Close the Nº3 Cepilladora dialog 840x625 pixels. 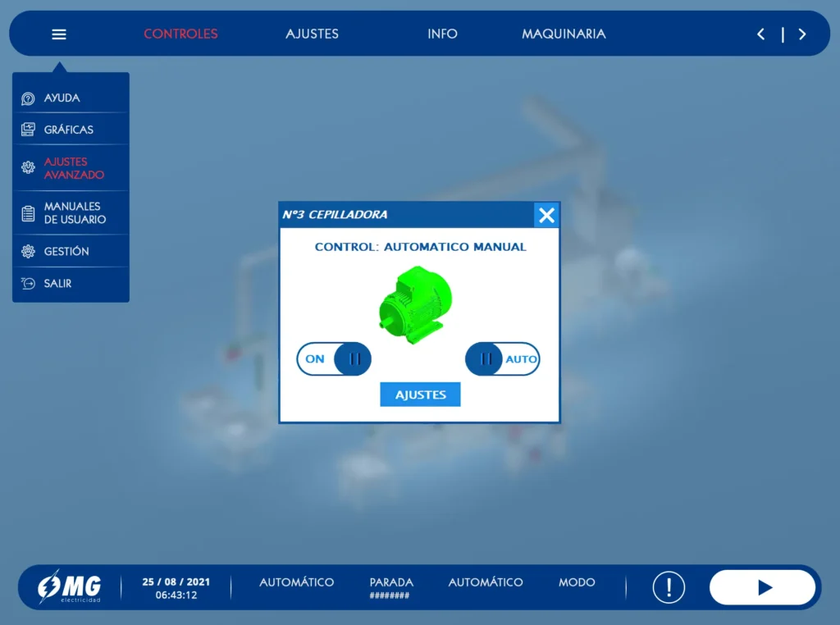click(x=546, y=215)
